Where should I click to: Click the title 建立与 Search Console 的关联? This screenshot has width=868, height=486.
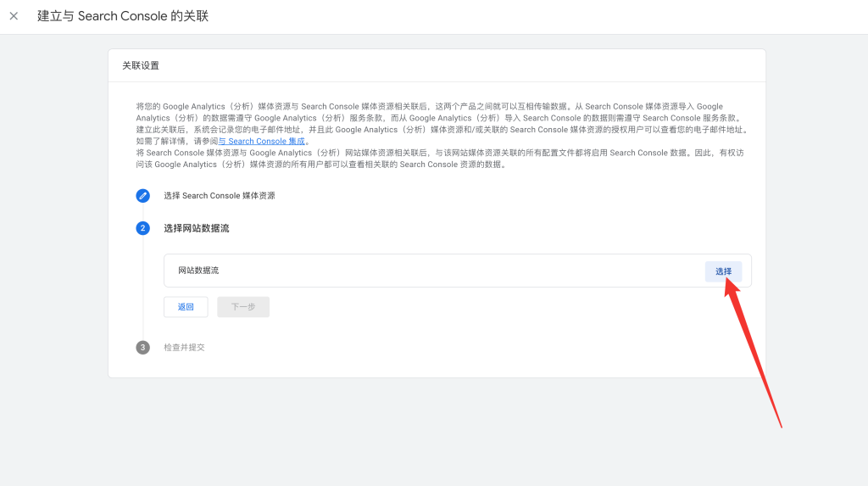click(123, 16)
